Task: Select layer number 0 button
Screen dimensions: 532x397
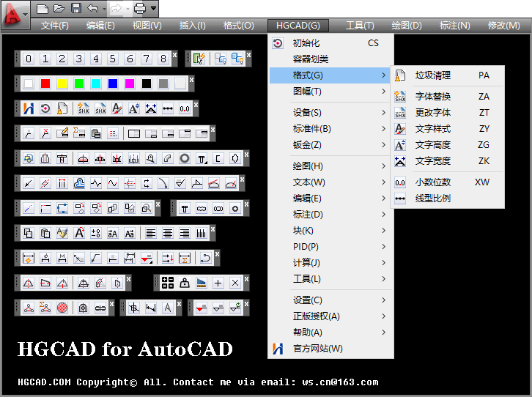Action: click(29, 59)
